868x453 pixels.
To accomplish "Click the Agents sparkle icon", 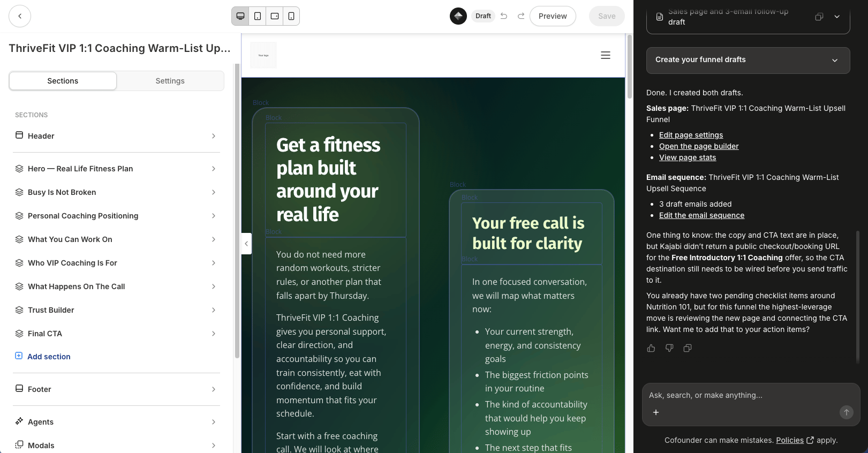I will point(19,421).
